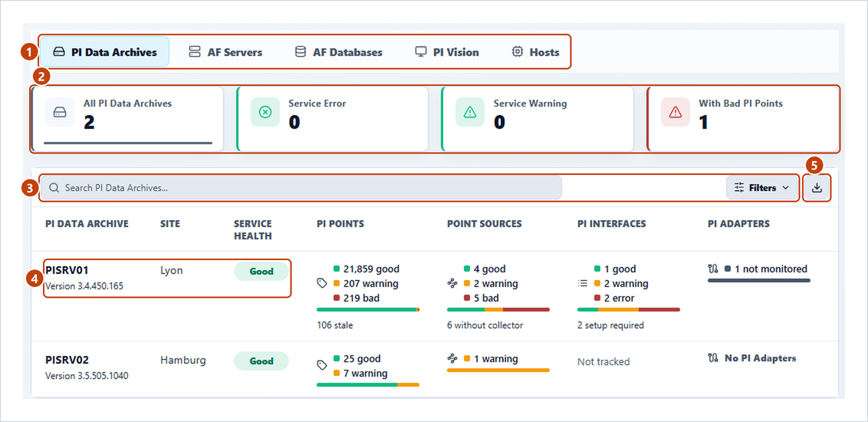This screenshot has width=868, height=422.
Task: Click the 2 setup required text
Action: click(x=610, y=325)
